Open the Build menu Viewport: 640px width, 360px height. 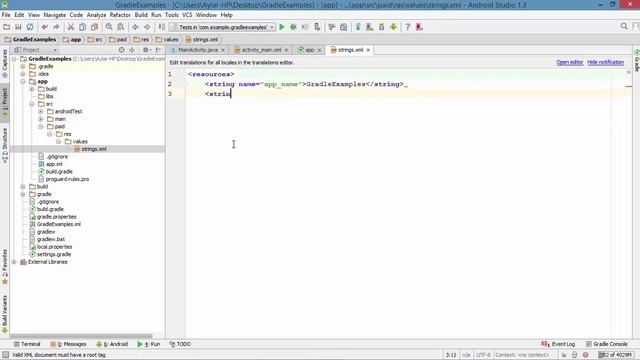tap(141, 15)
